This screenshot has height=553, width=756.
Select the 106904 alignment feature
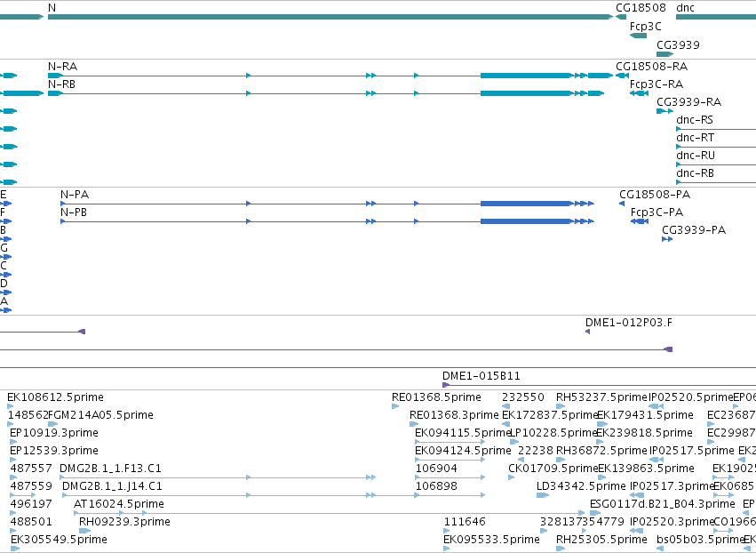450,477
